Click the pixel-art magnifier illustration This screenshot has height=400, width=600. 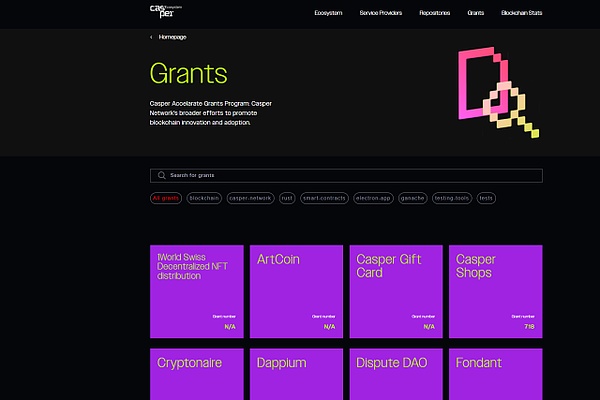(x=497, y=93)
